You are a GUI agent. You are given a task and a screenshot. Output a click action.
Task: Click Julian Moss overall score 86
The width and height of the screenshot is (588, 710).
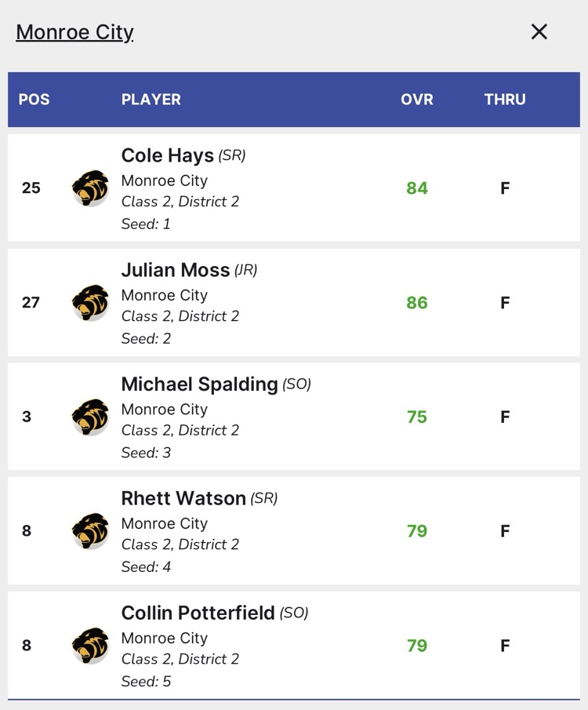tap(417, 303)
